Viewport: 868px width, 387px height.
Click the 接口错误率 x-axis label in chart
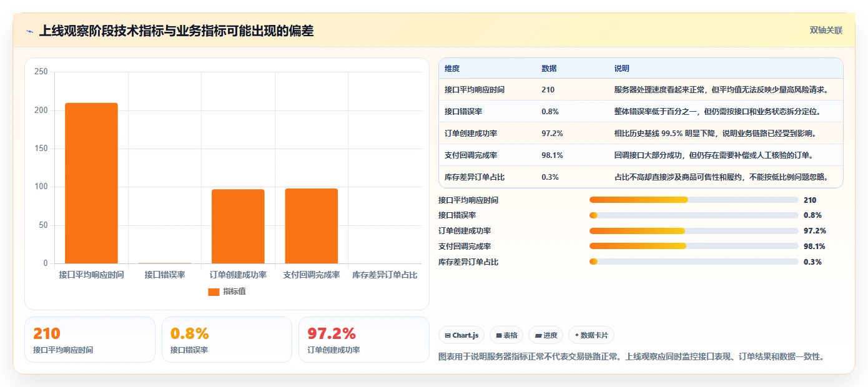click(165, 275)
